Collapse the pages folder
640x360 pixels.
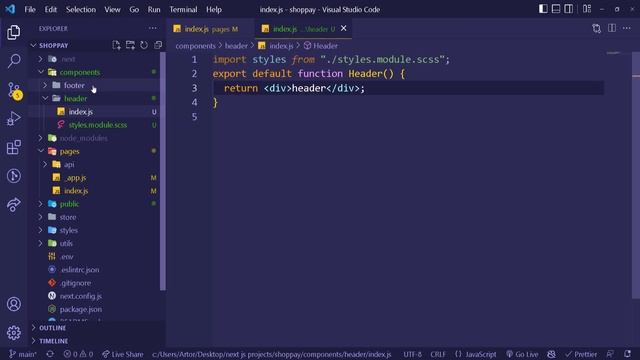tap(41, 151)
